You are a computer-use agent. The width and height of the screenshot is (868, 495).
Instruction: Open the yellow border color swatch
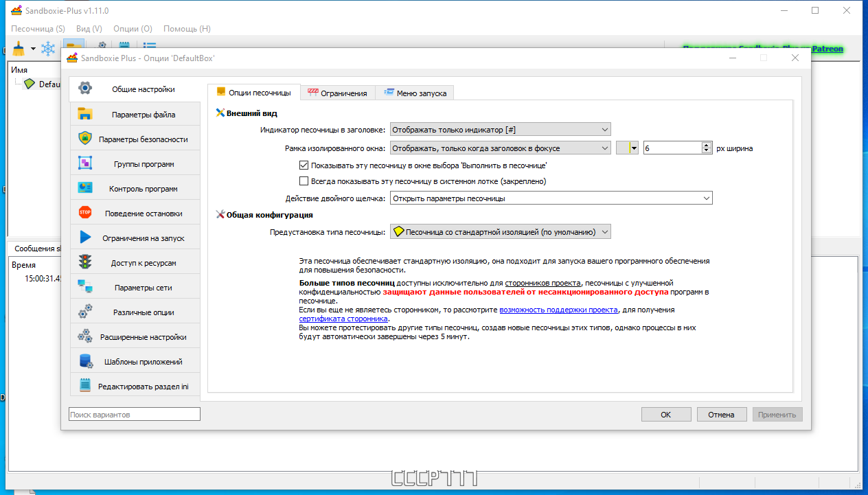pyautogui.click(x=628, y=148)
